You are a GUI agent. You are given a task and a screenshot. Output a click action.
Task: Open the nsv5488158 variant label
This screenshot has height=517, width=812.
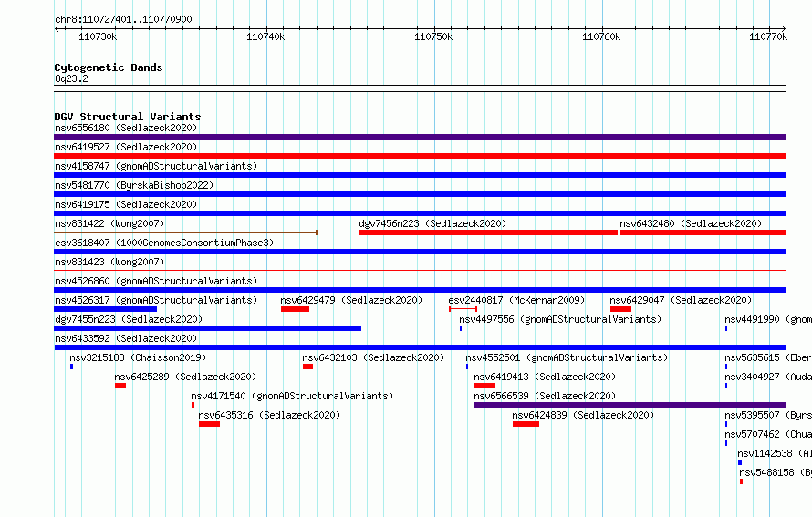click(x=776, y=472)
